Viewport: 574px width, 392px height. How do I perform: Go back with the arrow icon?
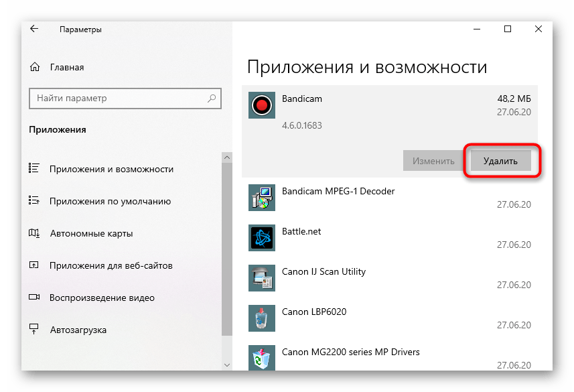(34, 29)
